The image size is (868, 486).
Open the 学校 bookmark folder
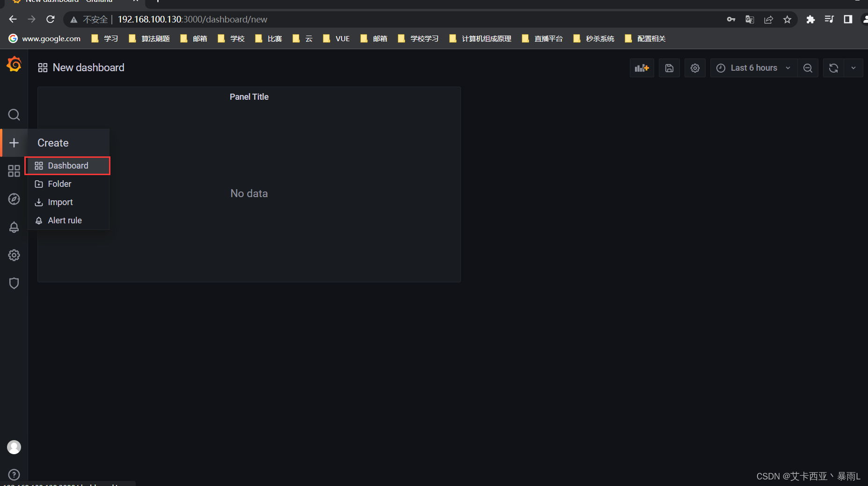(231, 38)
